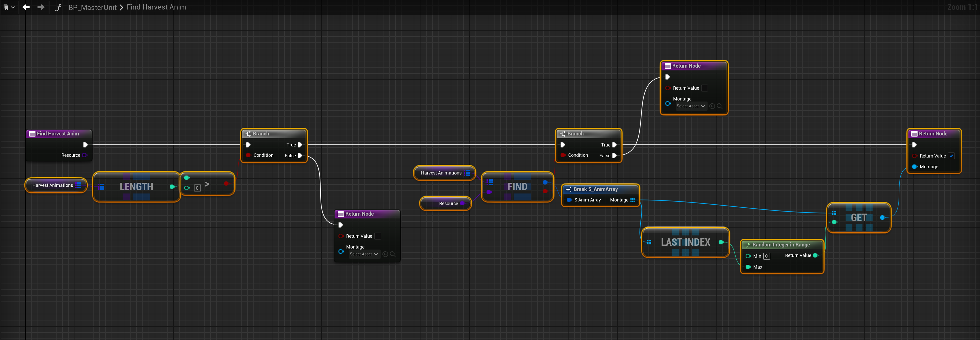Viewport: 980px width, 340px height.
Task: Click the forward navigation arrow
Action: (x=41, y=7)
